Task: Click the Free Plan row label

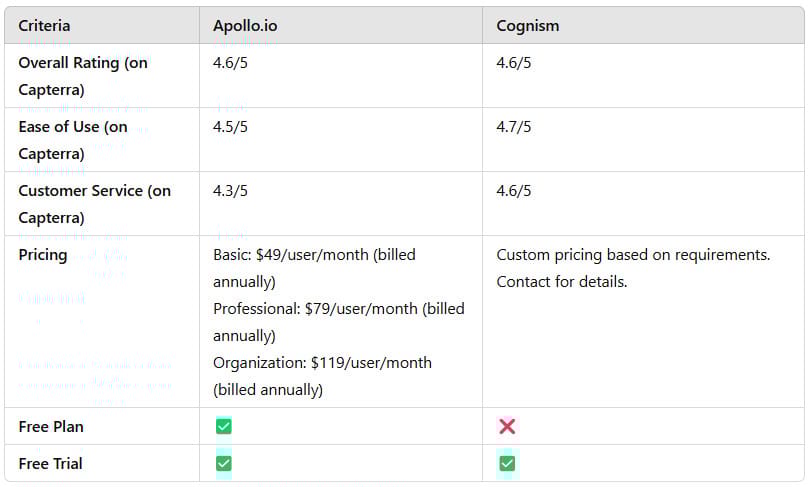Action: point(51,427)
